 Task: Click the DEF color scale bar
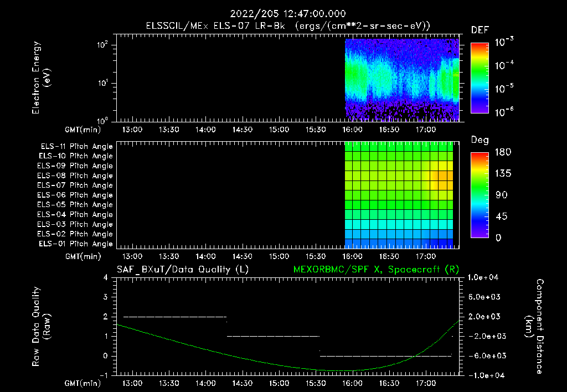click(480, 78)
